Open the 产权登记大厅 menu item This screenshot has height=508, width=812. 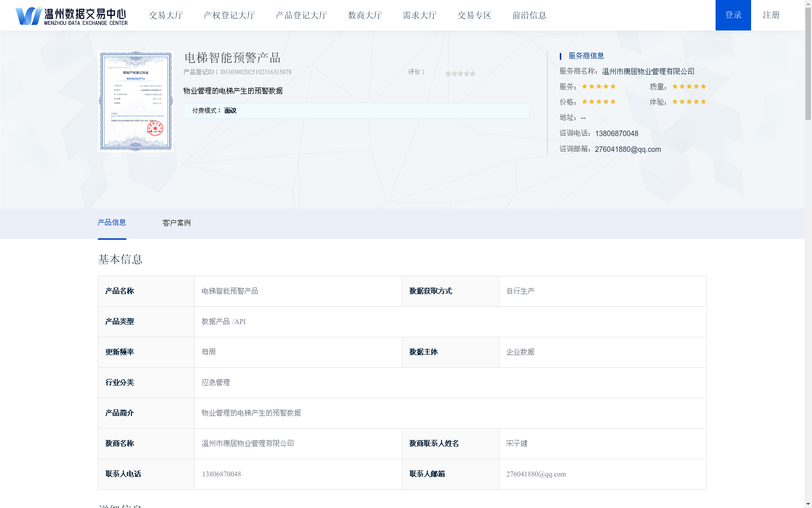pos(229,15)
